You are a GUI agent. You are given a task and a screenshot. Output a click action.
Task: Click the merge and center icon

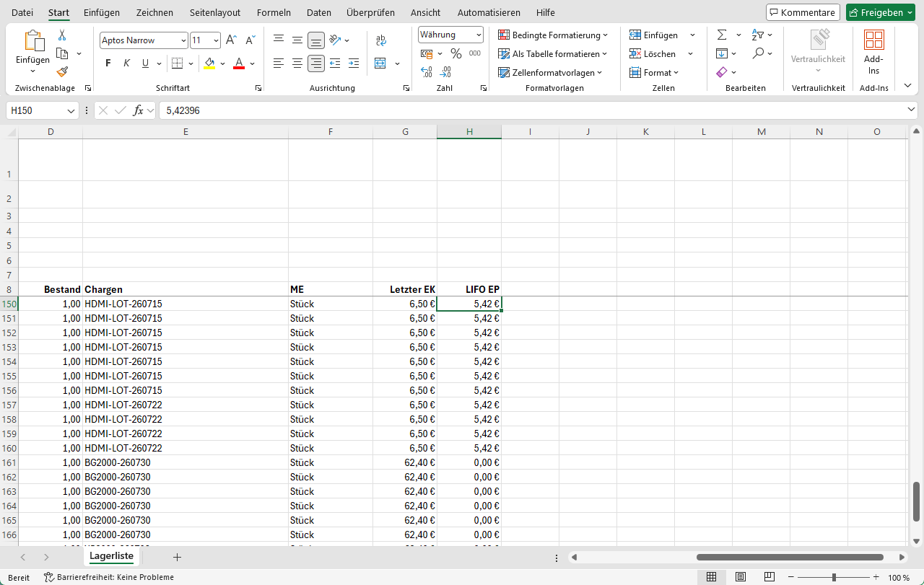[381, 63]
